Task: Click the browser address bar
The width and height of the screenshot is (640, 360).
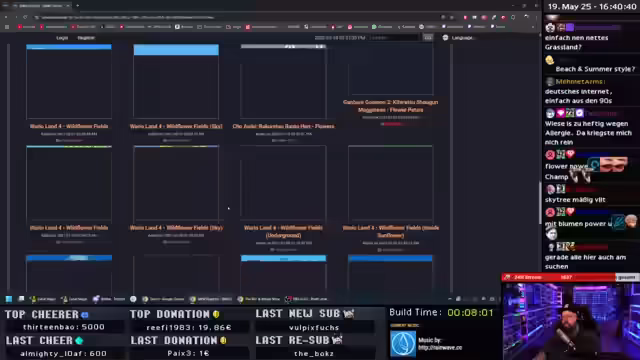Action: click(237, 17)
